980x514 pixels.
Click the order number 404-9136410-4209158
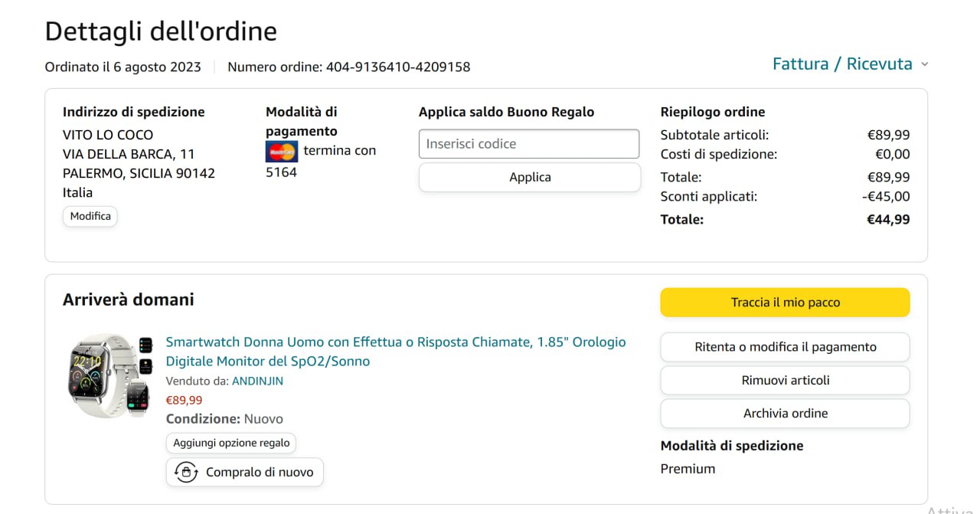click(x=398, y=67)
